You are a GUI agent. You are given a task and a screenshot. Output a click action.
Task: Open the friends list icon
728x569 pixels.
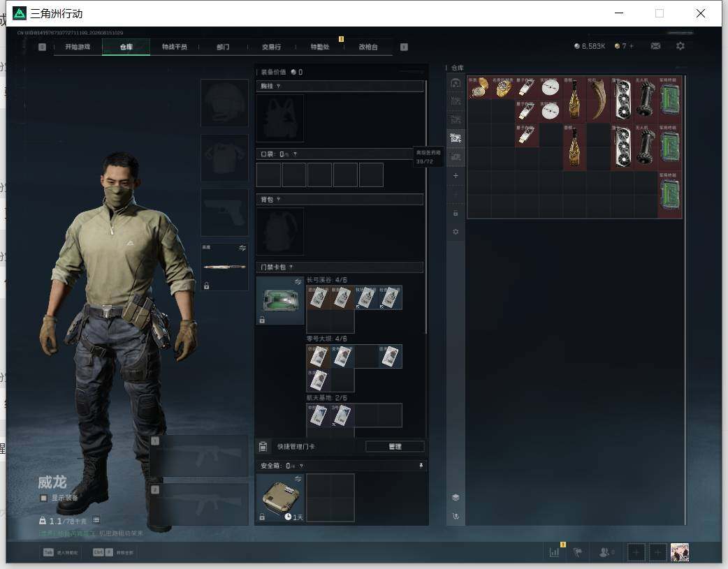[x=606, y=552]
